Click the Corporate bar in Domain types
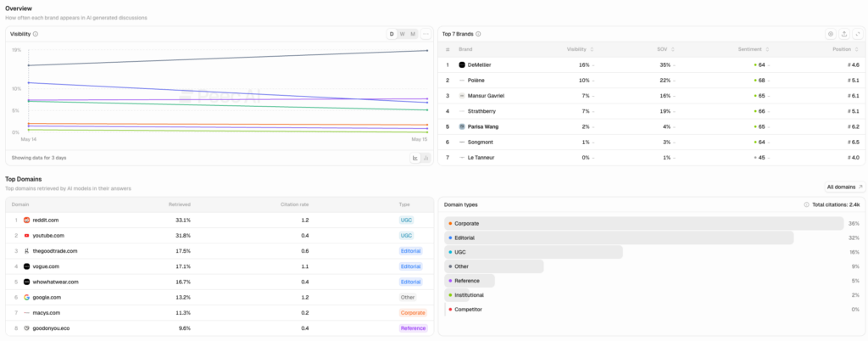This screenshot has height=341, width=868. 644,224
